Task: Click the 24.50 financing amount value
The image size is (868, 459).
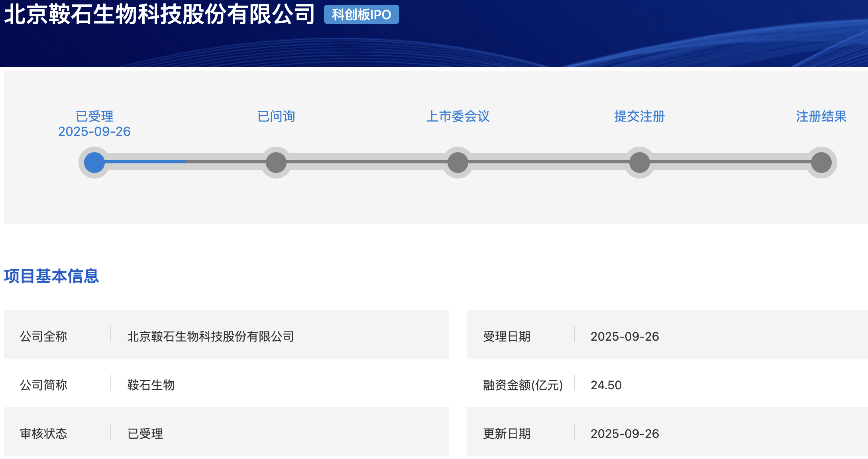Action: tap(606, 385)
